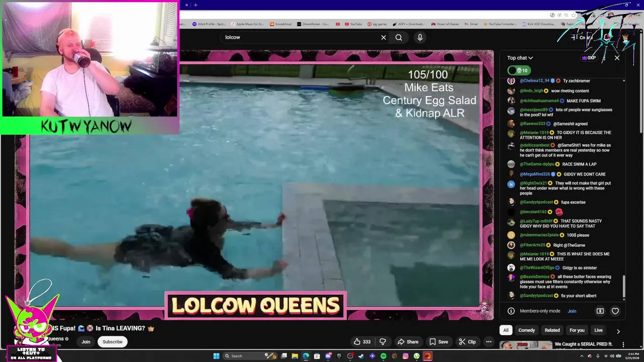Send a heart reaction in chat

[615, 311]
